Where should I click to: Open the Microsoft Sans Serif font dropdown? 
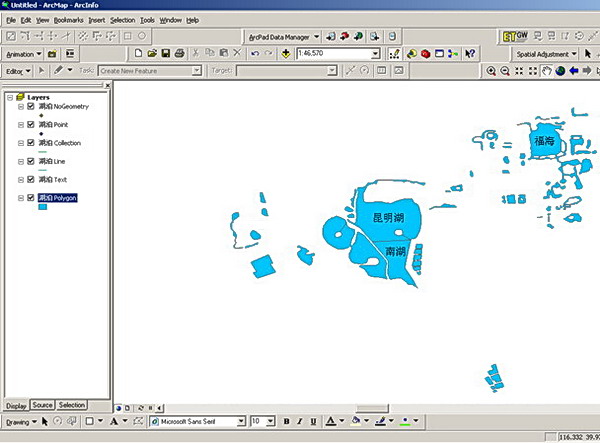[240, 422]
